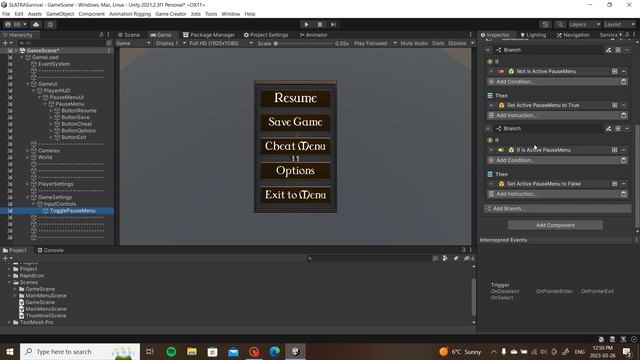Toggle the 'Not is Active PauseMenu' condition state
The image size is (640, 360).
501,71
